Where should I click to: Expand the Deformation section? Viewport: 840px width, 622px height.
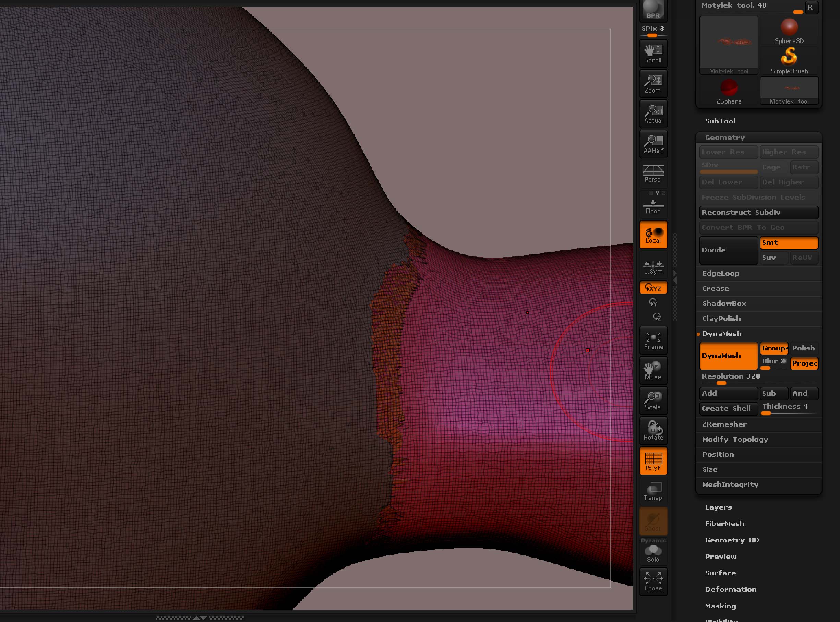point(730,589)
